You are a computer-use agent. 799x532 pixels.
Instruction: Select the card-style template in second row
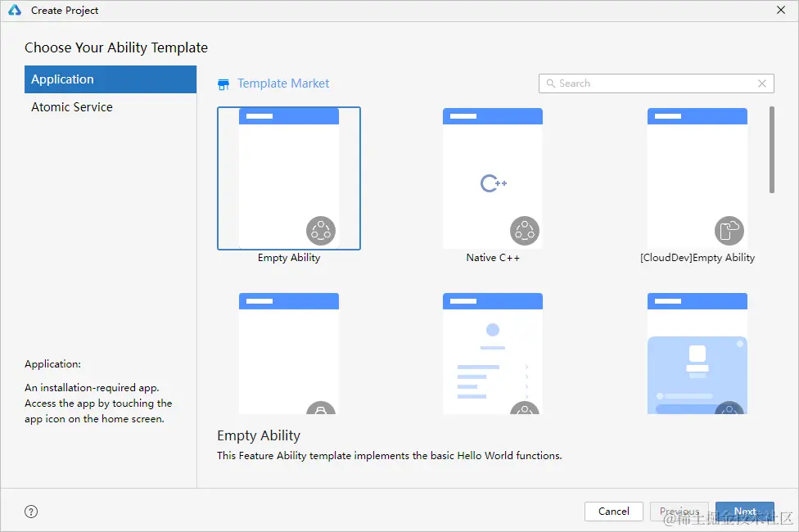(x=697, y=353)
